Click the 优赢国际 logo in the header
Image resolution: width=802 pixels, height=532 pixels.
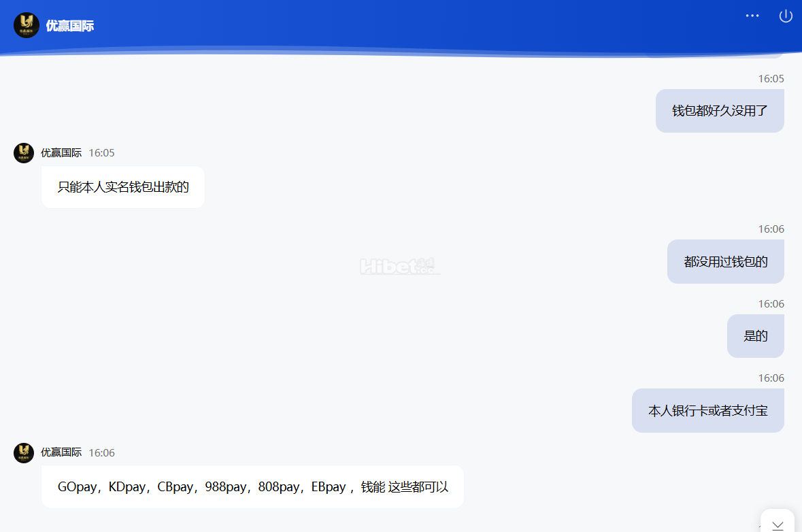click(27, 26)
